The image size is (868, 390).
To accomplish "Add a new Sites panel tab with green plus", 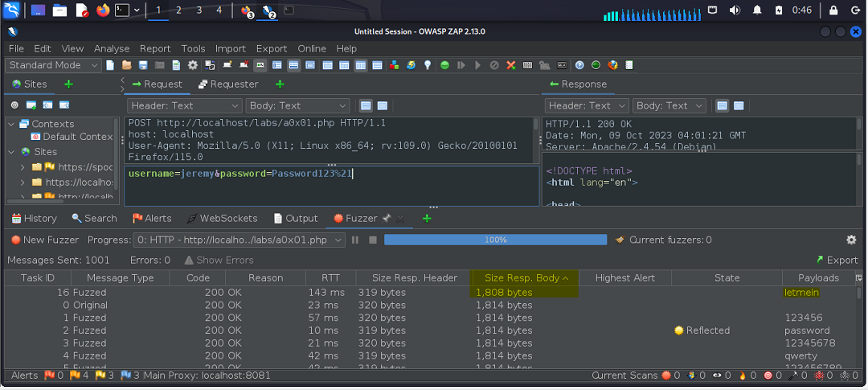I will point(68,84).
